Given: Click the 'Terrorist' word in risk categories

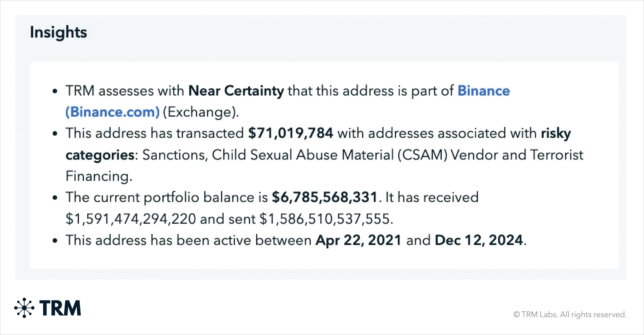Looking at the screenshot, I should click(x=557, y=155).
